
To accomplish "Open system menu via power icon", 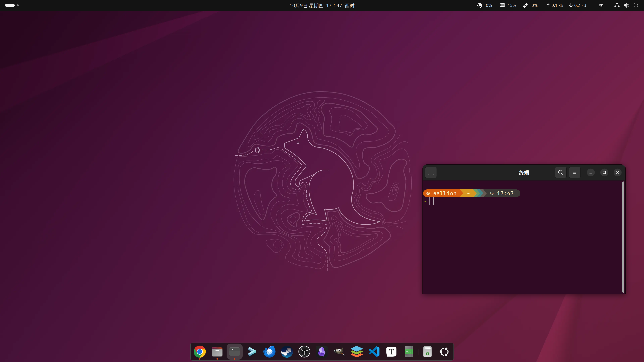I will point(636,6).
